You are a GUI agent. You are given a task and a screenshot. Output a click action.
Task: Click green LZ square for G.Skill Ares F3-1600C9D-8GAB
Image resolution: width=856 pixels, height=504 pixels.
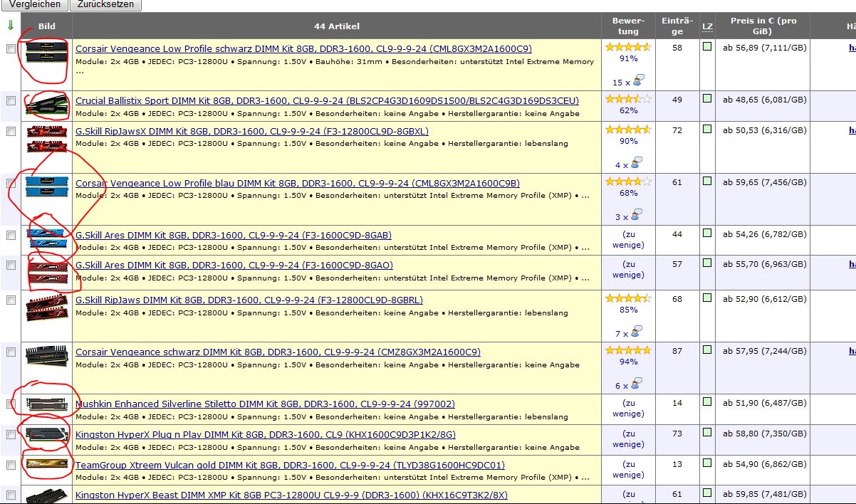[707, 233]
